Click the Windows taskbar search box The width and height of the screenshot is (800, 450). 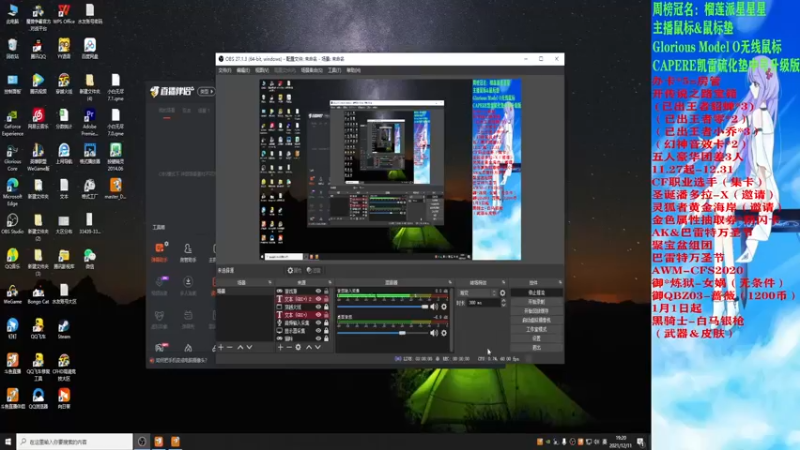74,441
